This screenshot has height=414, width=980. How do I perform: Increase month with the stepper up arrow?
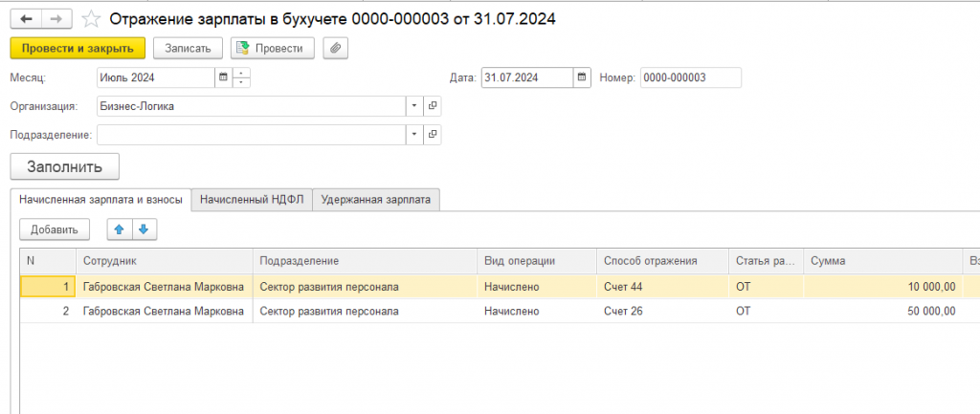point(242,73)
